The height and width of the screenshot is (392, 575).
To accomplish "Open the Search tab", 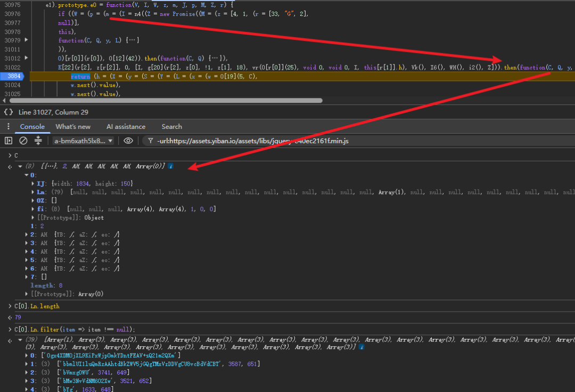I will [171, 127].
